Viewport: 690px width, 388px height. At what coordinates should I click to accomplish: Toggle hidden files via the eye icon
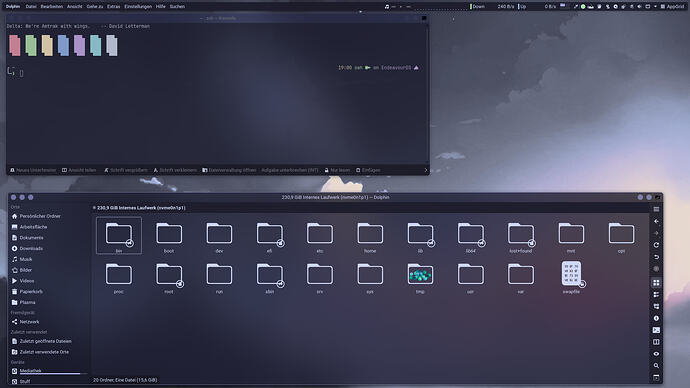coord(656,354)
